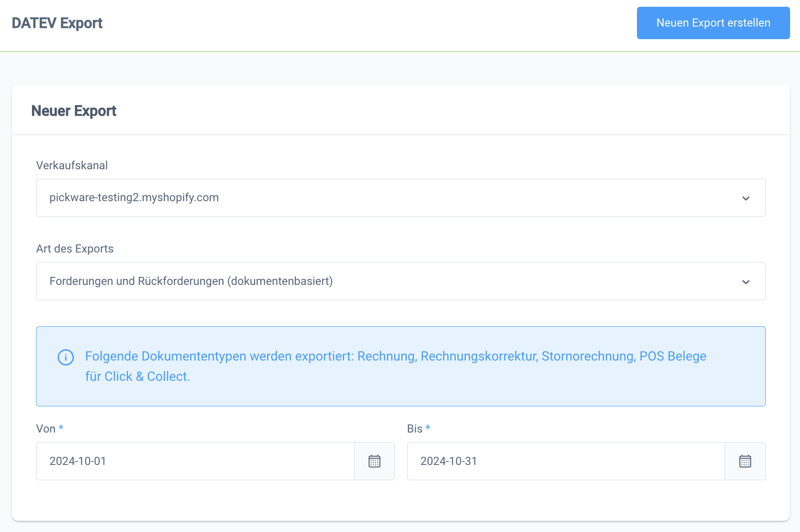Click the chevron beside pickware-testing2.myshopify.com
The width and height of the screenshot is (800, 532).
point(746,198)
